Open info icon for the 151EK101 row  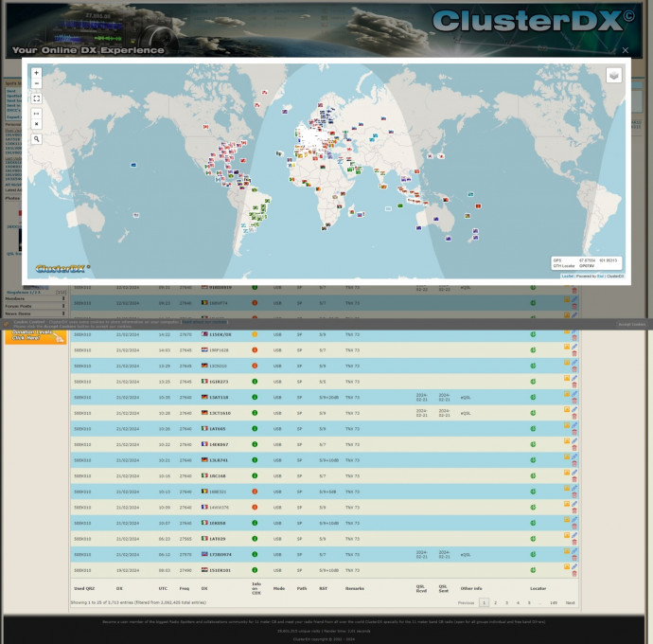pos(255,570)
